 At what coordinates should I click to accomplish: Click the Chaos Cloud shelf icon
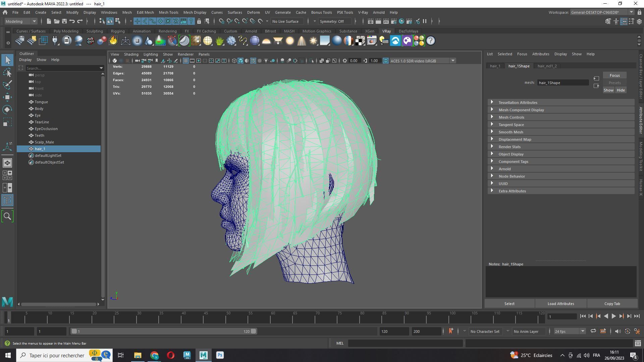(x=395, y=41)
